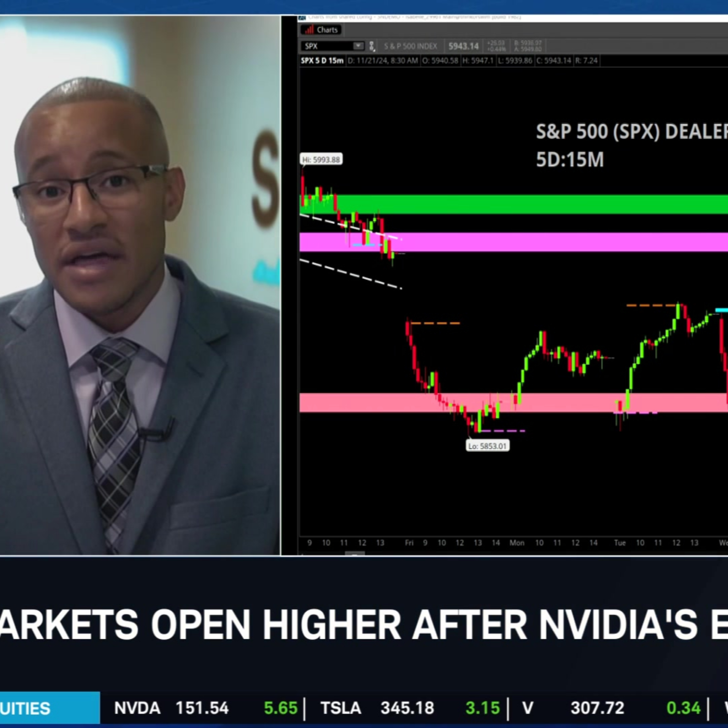Click the TSLA ticker symbol in crawl
Screen dimensions: 728x728
click(x=341, y=708)
